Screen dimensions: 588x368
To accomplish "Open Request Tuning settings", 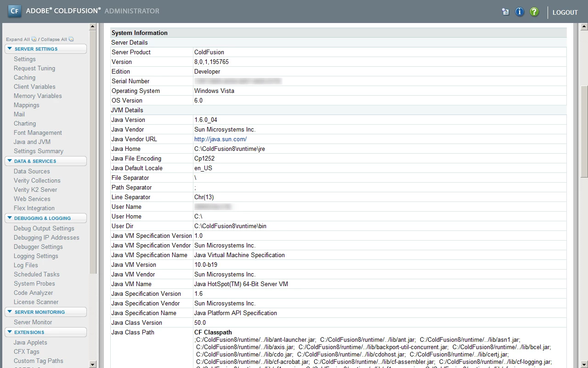I will coord(34,68).
